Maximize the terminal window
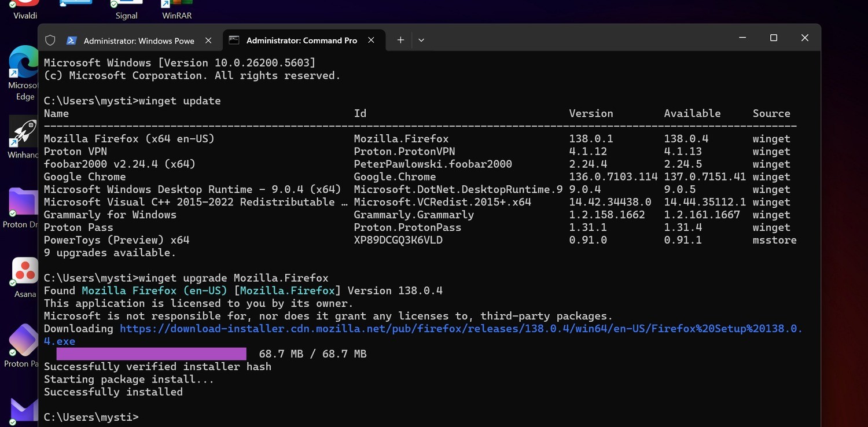This screenshot has height=427, width=868. (774, 38)
